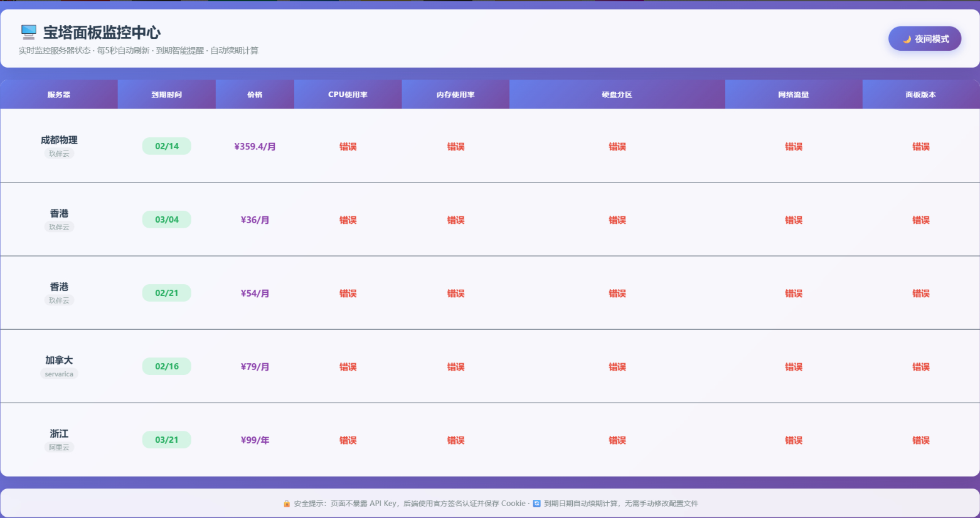This screenshot has width=980, height=518.
Task: Click the network 错误 cell for 浙江
Action: pyautogui.click(x=794, y=440)
